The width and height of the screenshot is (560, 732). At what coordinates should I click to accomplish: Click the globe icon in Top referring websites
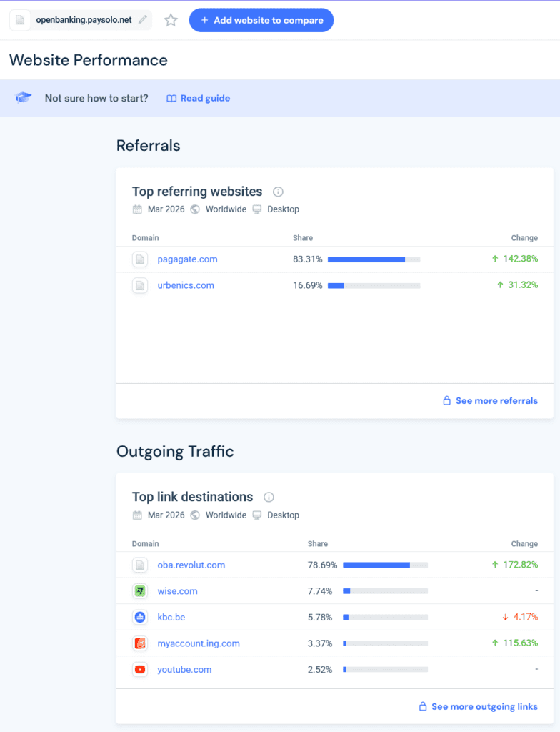coord(195,209)
